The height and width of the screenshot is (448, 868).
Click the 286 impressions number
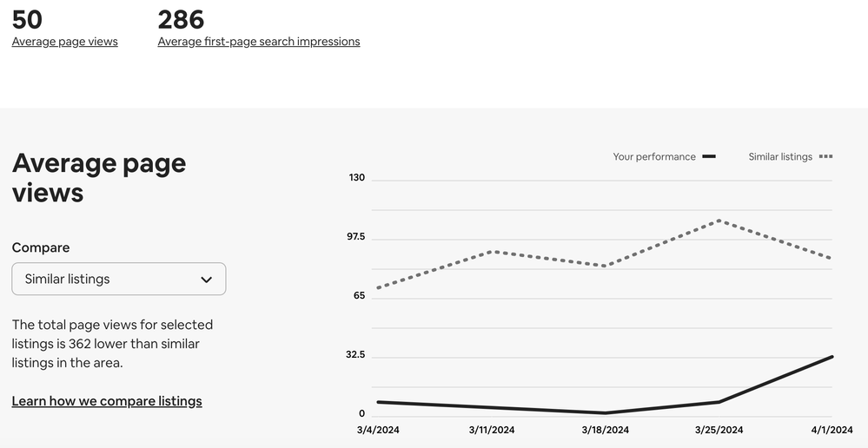point(181,19)
